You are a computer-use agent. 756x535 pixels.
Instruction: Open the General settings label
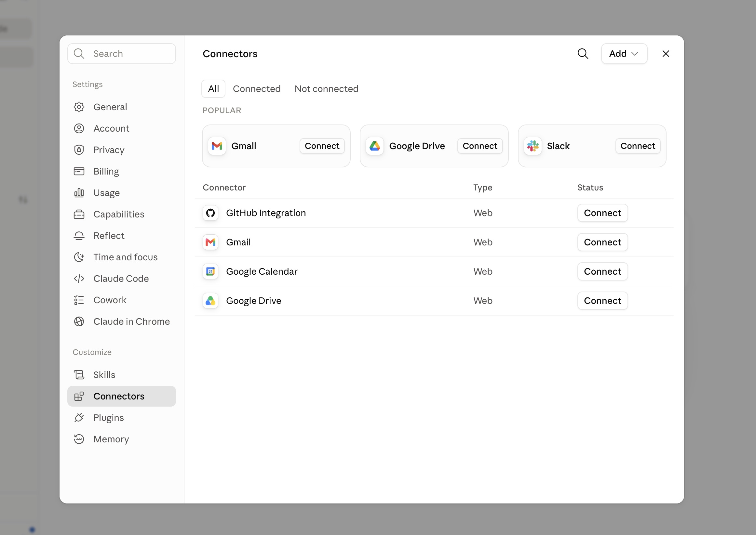(110, 107)
